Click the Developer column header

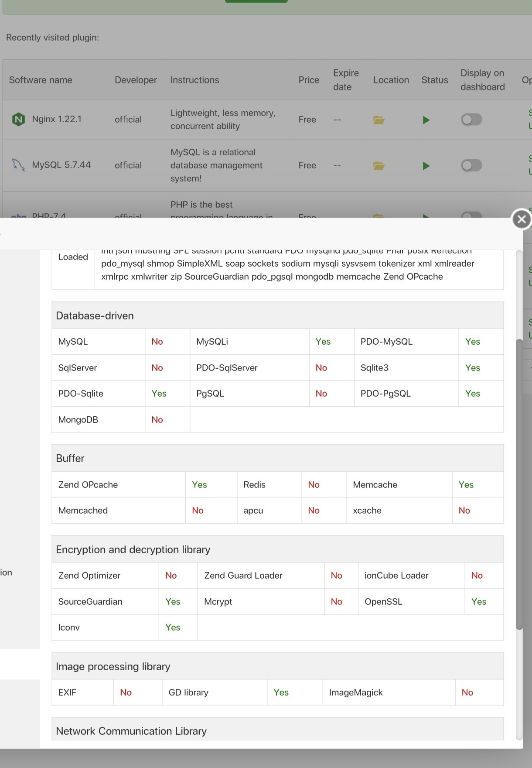[x=136, y=80]
